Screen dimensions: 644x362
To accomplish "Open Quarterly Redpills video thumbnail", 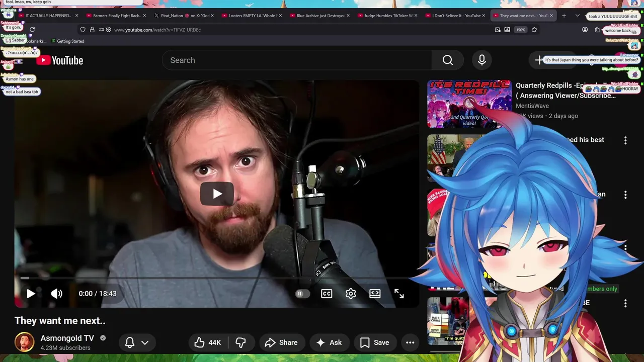I will click(469, 104).
